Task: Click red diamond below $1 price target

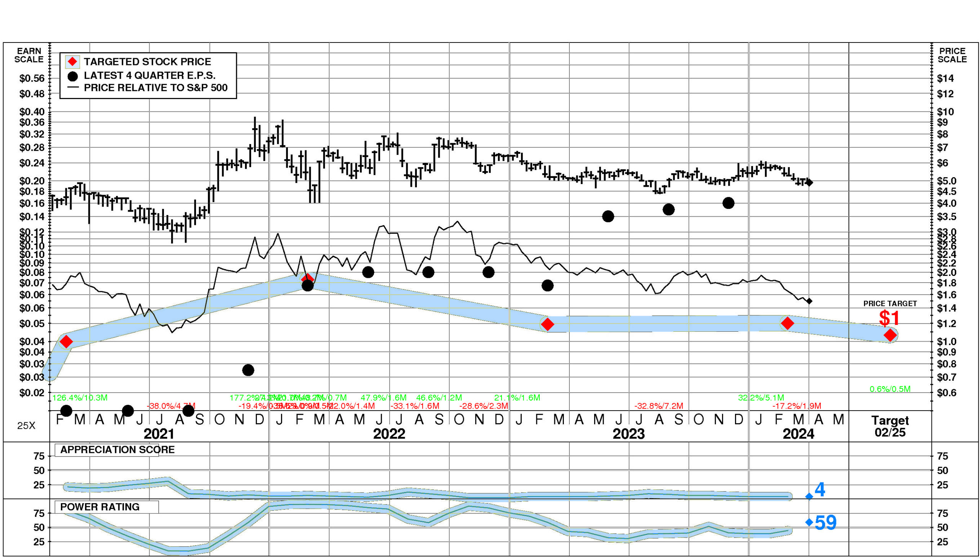Action: [890, 335]
